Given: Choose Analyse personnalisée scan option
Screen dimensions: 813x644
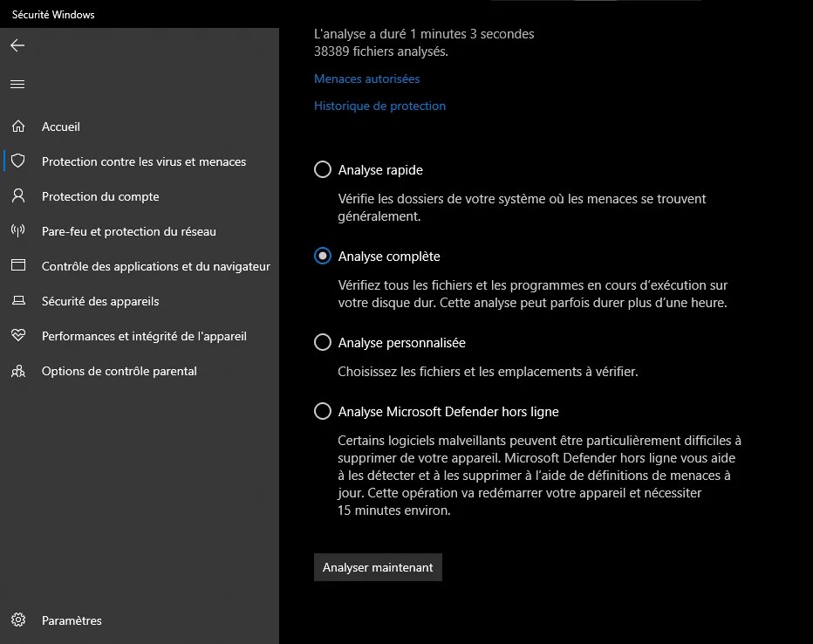Looking at the screenshot, I should click(x=322, y=343).
